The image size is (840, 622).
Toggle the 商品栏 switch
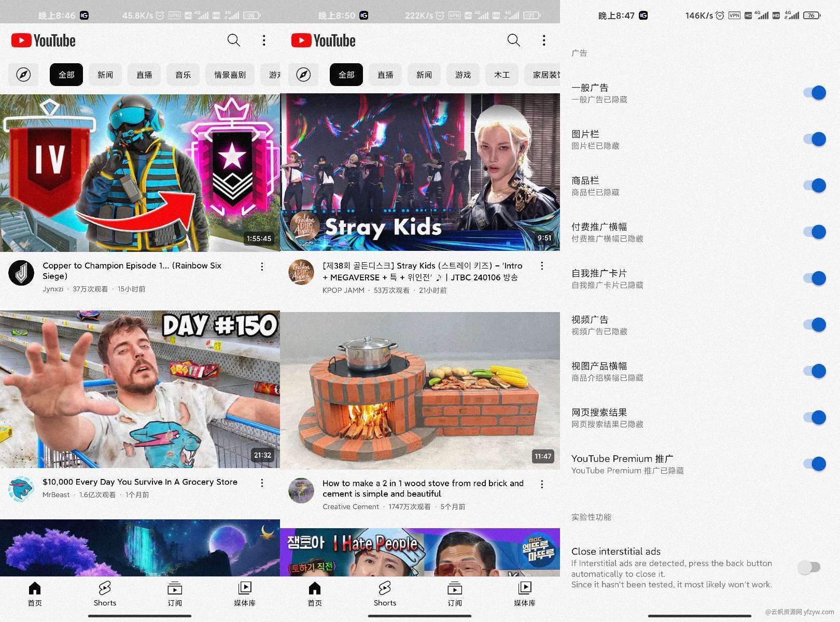(814, 186)
